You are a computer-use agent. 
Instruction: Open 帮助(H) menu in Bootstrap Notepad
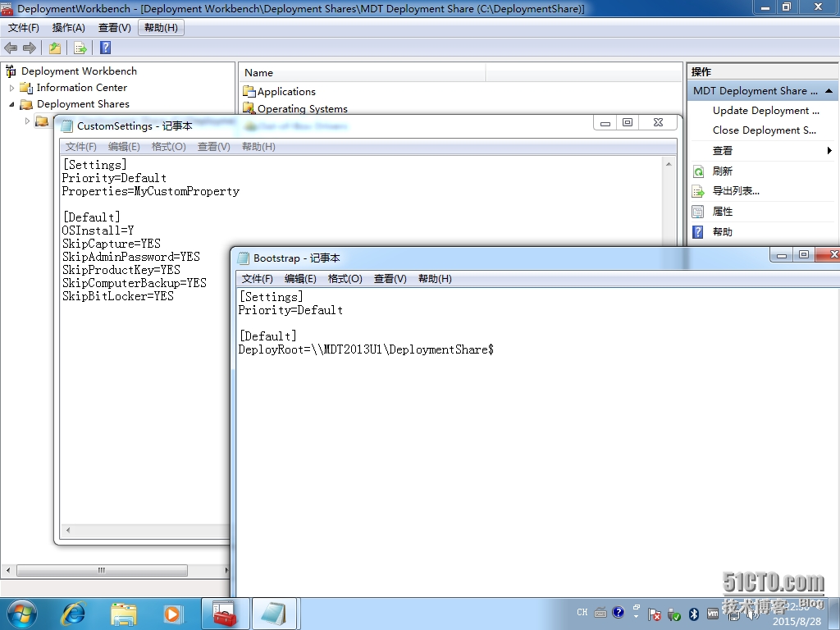(435, 279)
